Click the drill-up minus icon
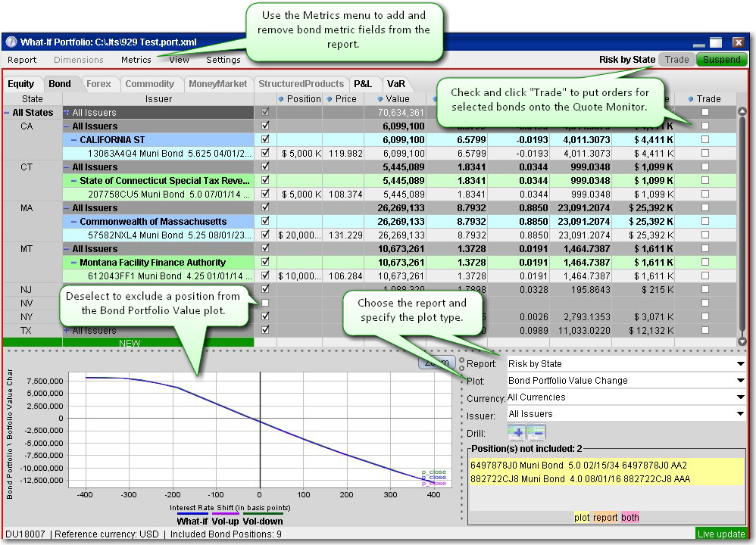 point(536,432)
